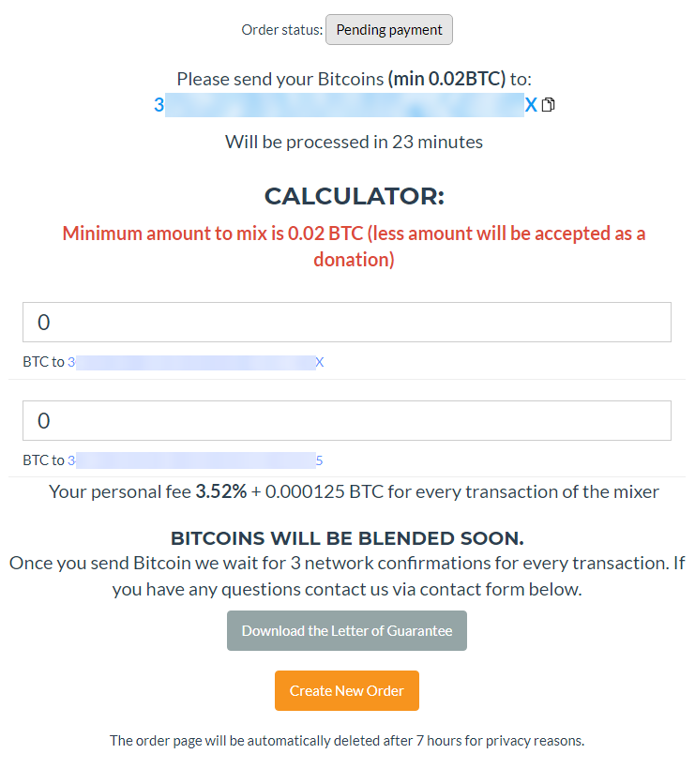Click the highlighted deposit address link

coord(342,104)
